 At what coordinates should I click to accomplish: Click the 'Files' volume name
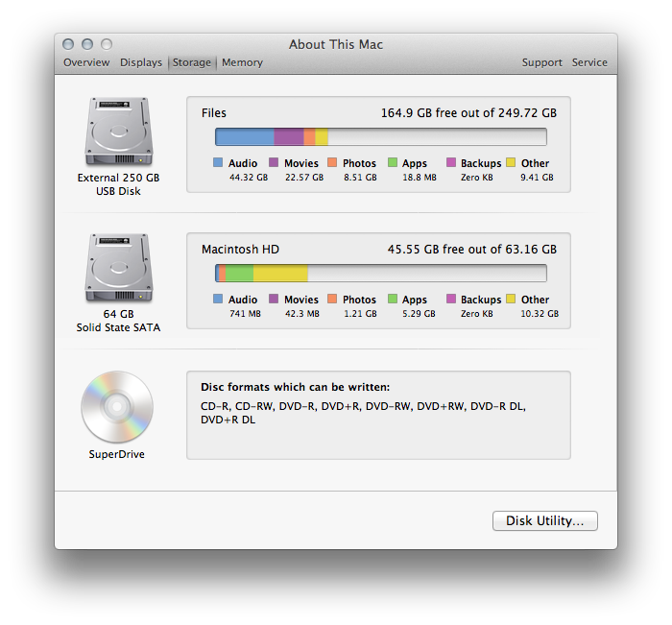tap(214, 113)
